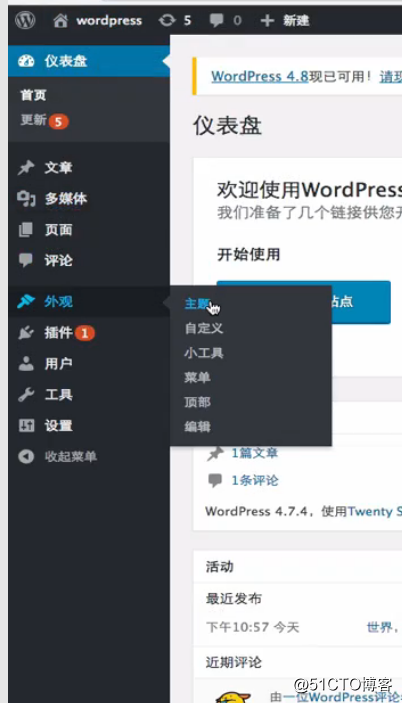This screenshot has width=402, height=703.
Task: Click the updates refresh icon in admin bar
Action: coord(167,20)
